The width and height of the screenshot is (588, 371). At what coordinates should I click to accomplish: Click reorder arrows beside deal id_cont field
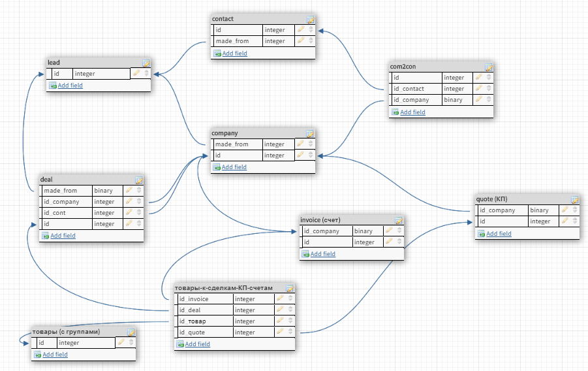coord(139,212)
